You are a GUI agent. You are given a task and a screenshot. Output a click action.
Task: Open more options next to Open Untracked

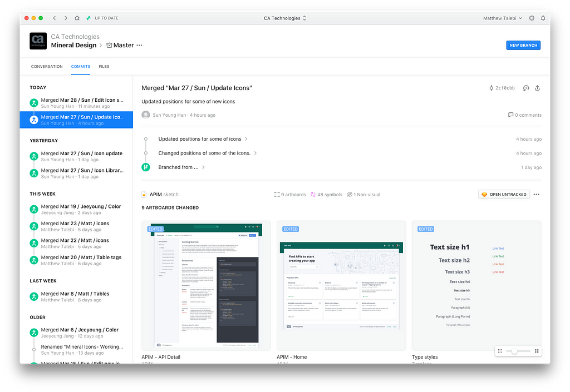[x=537, y=195]
